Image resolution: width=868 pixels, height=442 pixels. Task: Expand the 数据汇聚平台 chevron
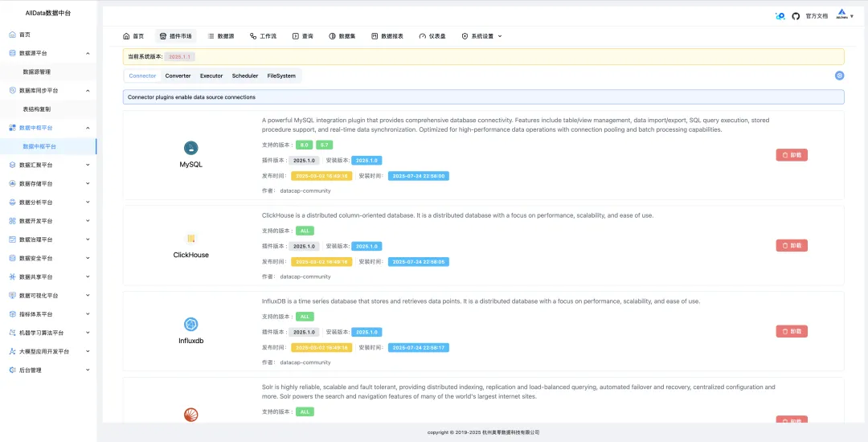click(x=88, y=165)
